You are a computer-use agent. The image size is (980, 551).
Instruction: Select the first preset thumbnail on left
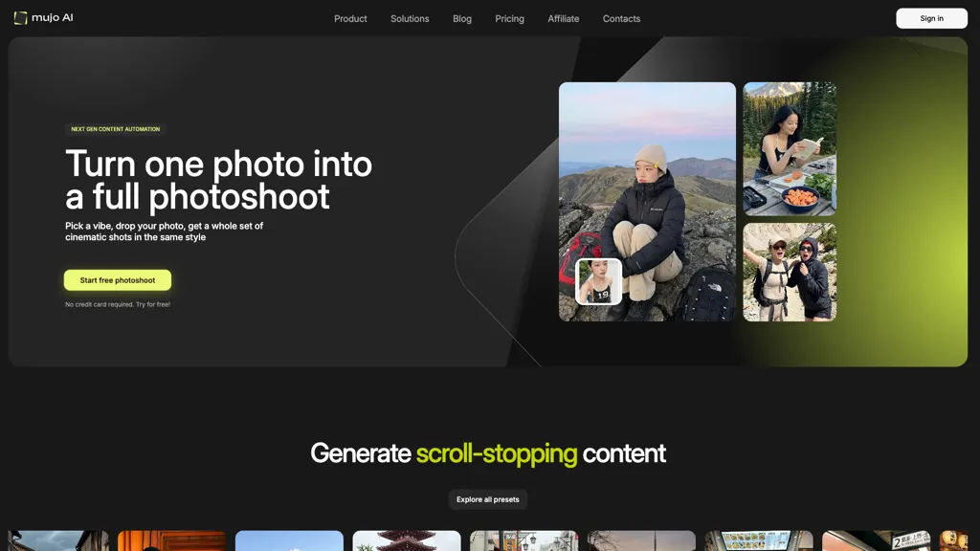point(58,540)
